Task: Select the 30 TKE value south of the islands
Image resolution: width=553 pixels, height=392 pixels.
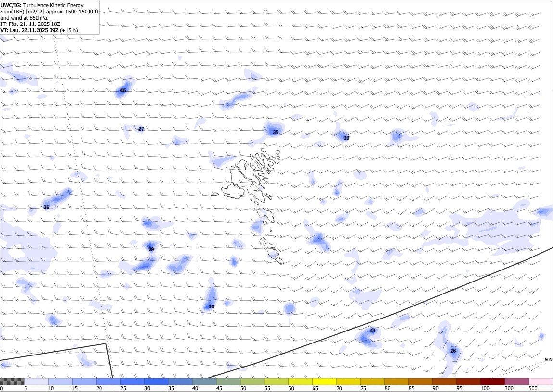Action: tap(211, 307)
